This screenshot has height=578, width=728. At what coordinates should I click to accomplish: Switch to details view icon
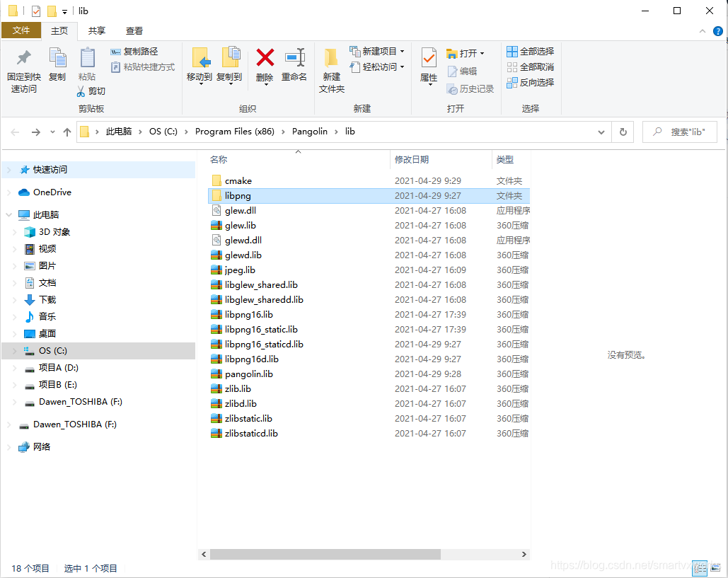(700, 568)
